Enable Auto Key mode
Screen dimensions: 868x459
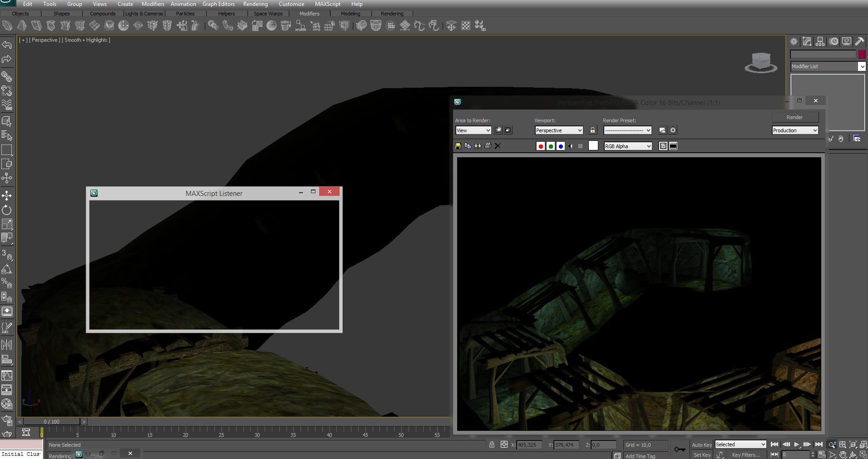click(701, 445)
